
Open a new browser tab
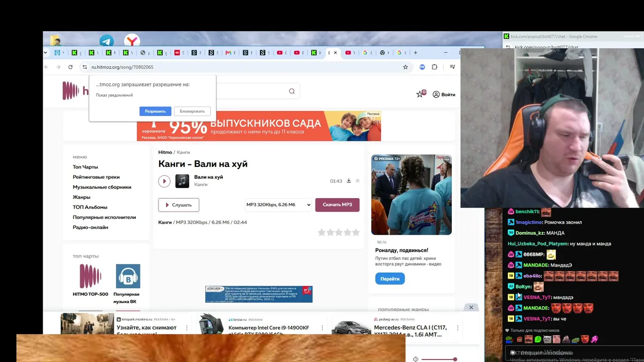coord(415,53)
